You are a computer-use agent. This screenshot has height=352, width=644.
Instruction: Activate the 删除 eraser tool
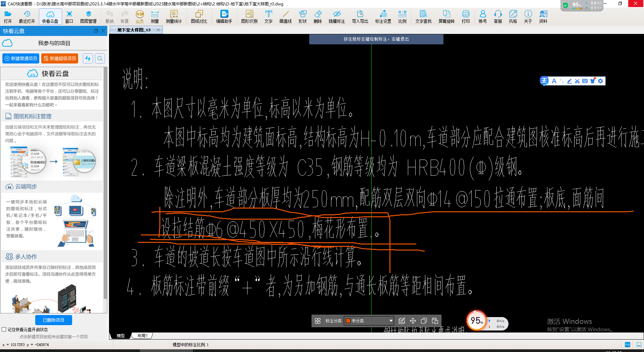[x=318, y=16]
